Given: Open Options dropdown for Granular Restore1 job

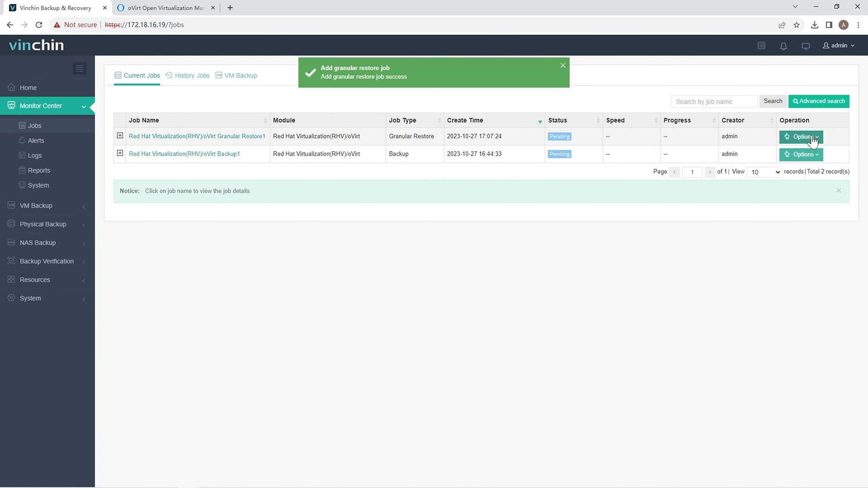Looking at the screenshot, I should [x=801, y=136].
